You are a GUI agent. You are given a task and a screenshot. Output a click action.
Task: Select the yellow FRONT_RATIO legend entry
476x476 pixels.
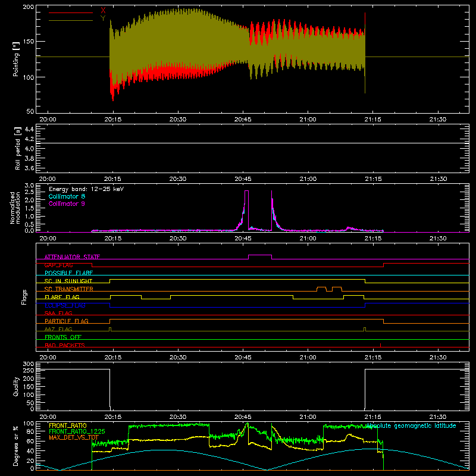[68, 425]
